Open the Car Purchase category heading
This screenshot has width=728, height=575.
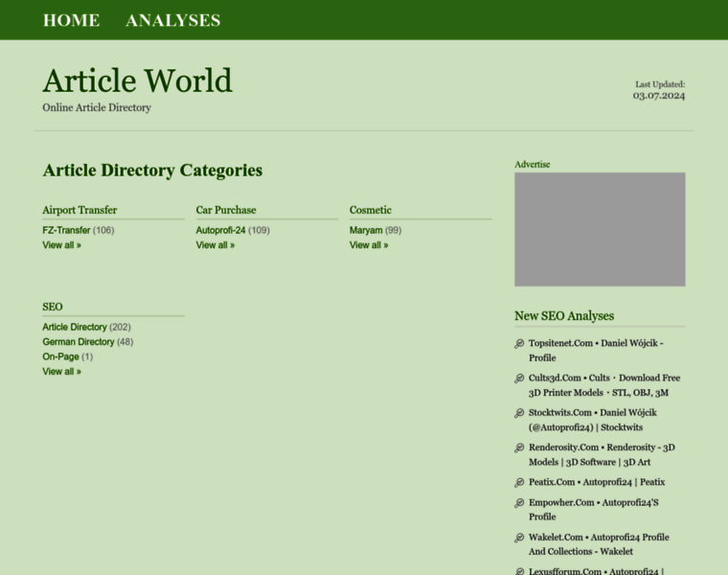click(226, 210)
